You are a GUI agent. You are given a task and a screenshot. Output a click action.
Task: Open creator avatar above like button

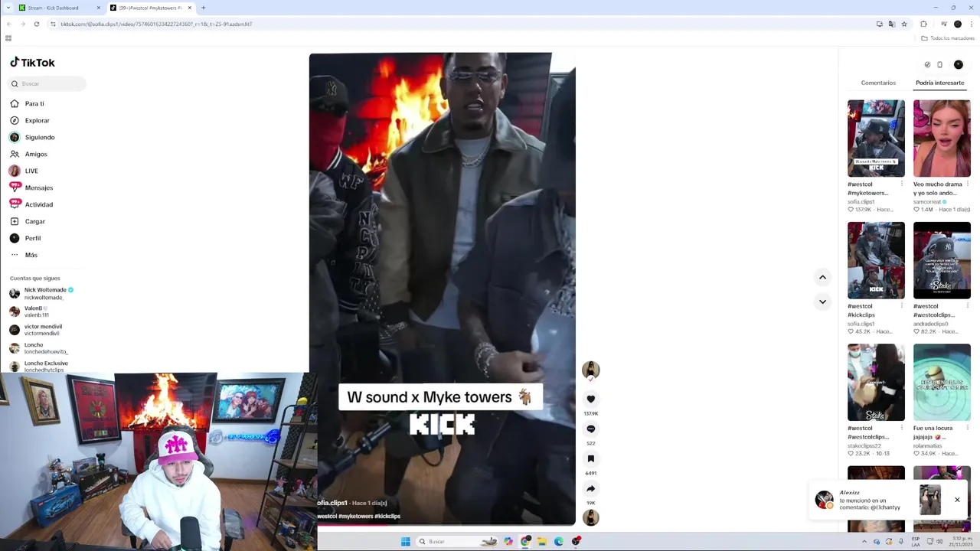click(590, 370)
